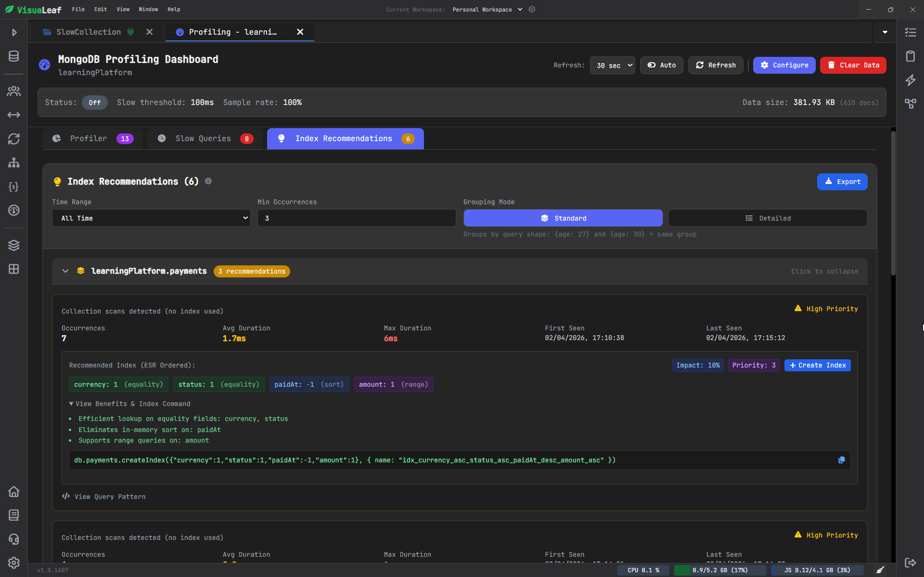
Task: Close the Profiling tab
Action: pyautogui.click(x=300, y=32)
